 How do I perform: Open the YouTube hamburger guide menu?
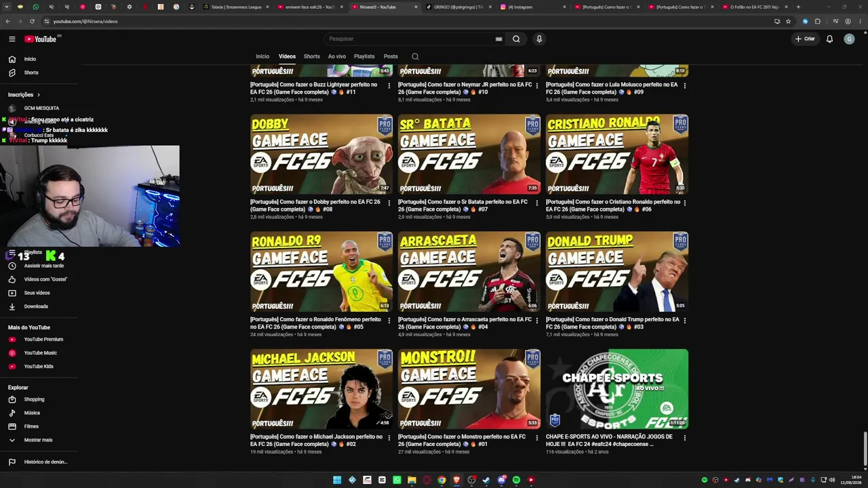tap(12, 39)
